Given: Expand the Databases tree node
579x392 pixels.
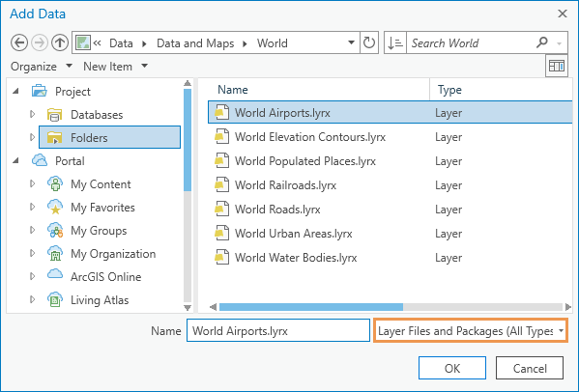Looking at the screenshot, I should pyautogui.click(x=33, y=114).
